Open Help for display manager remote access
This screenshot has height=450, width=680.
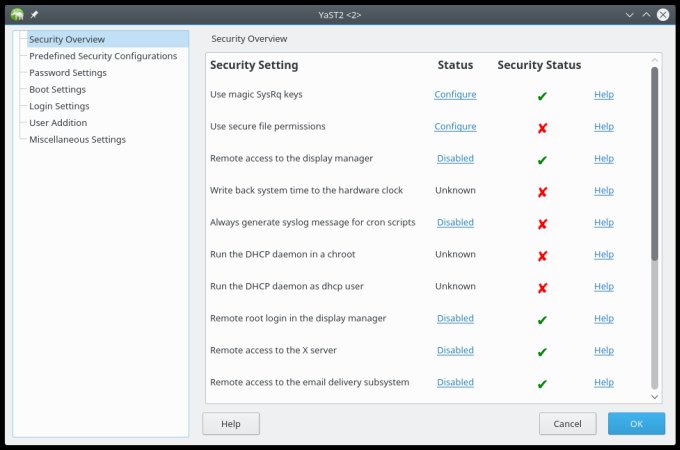click(x=604, y=158)
